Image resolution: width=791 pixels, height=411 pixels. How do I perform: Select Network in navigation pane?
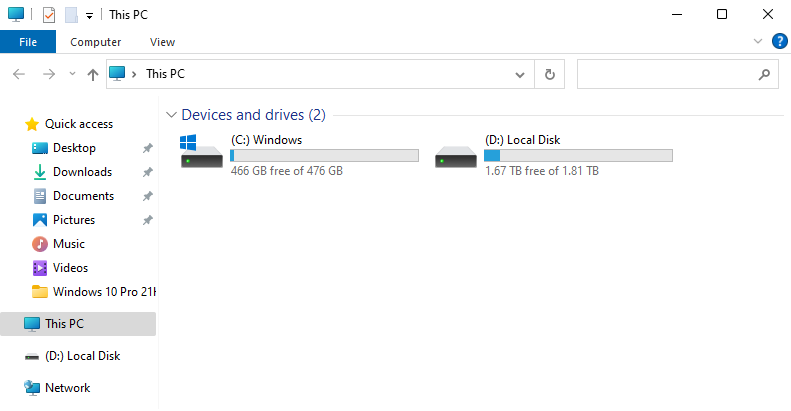[67, 388]
